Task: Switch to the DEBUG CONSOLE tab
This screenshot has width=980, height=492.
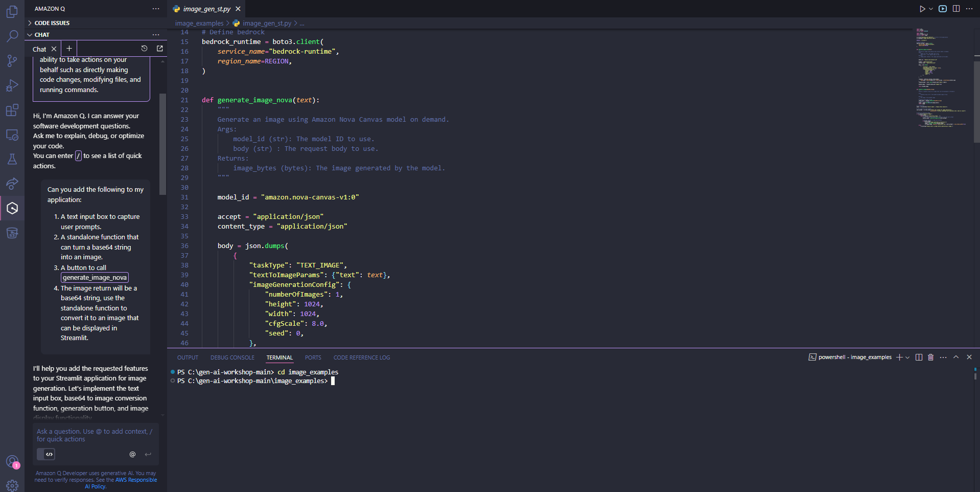Action: [232, 357]
